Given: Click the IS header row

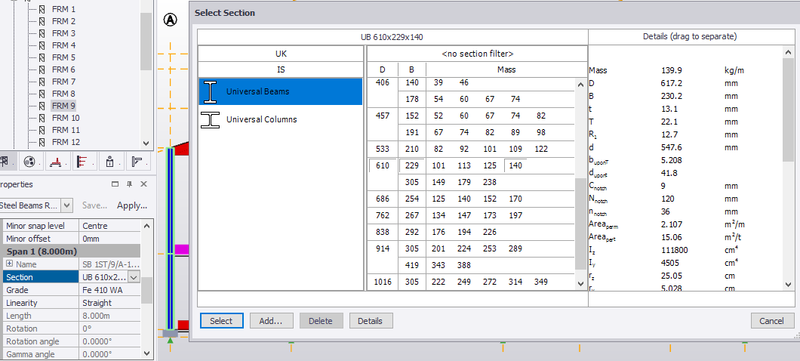Looking at the screenshot, I should coord(281,69).
